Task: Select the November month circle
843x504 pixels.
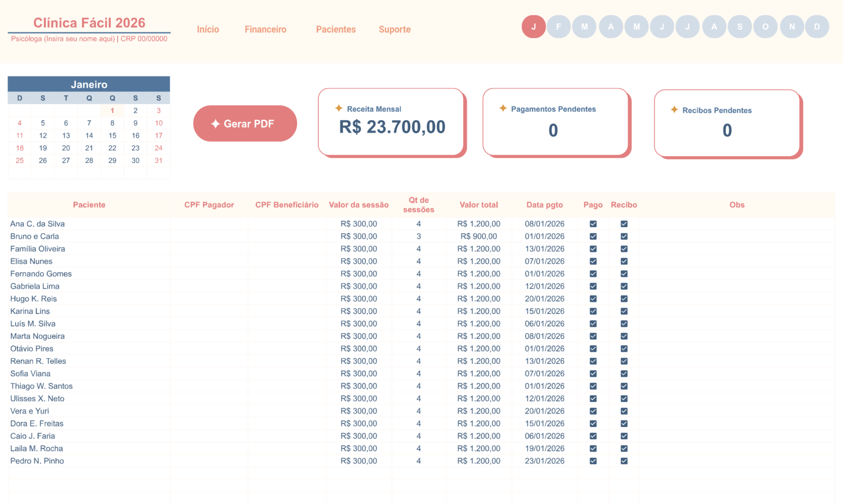Action: coord(792,26)
